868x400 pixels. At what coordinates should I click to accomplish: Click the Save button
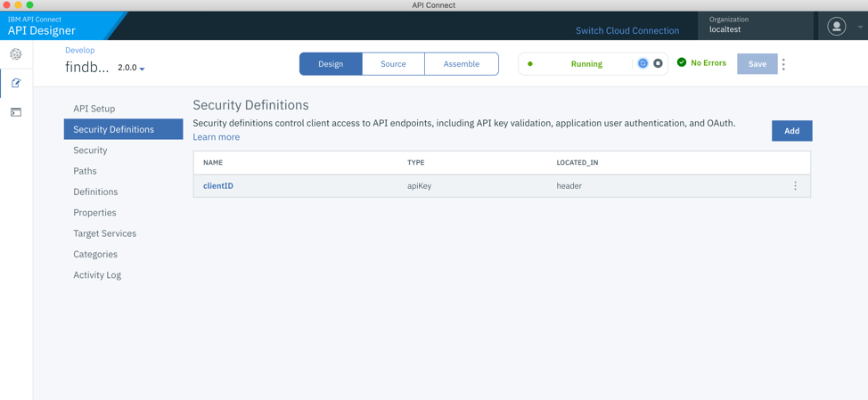[757, 63]
